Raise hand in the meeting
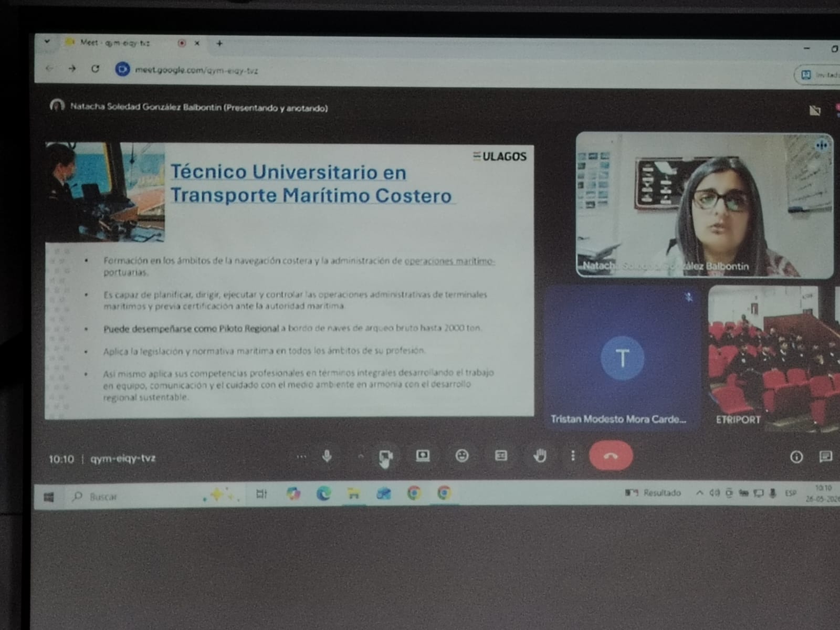The height and width of the screenshot is (630, 840). pyautogui.click(x=540, y=456)
